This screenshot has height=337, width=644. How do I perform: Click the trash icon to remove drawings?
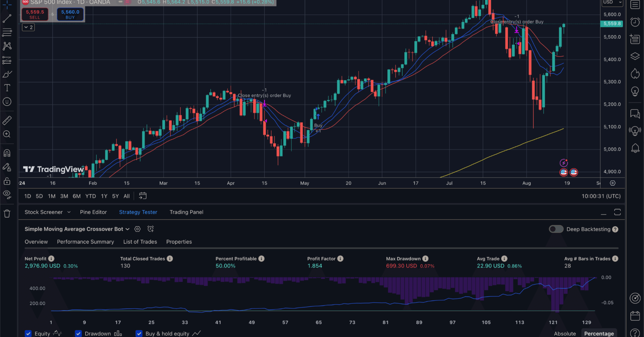pos(7,214)
